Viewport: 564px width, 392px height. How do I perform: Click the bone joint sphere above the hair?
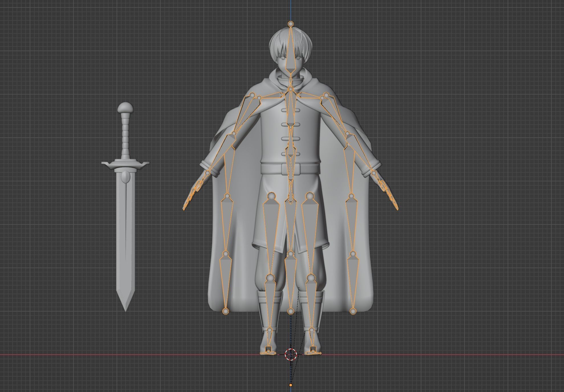click(290, 24)
